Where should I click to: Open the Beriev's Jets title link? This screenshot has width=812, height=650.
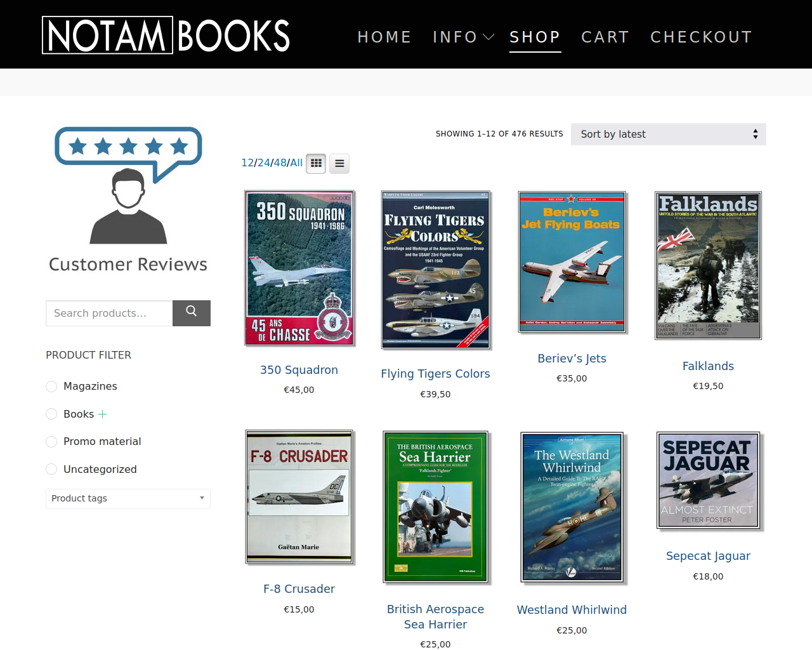point(572,359)
